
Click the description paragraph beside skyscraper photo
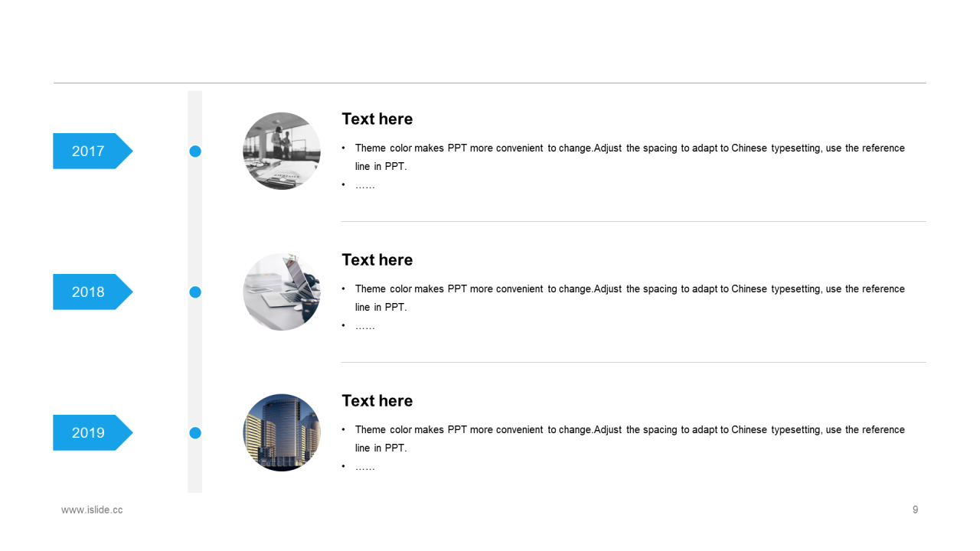[x=624, y=439]
